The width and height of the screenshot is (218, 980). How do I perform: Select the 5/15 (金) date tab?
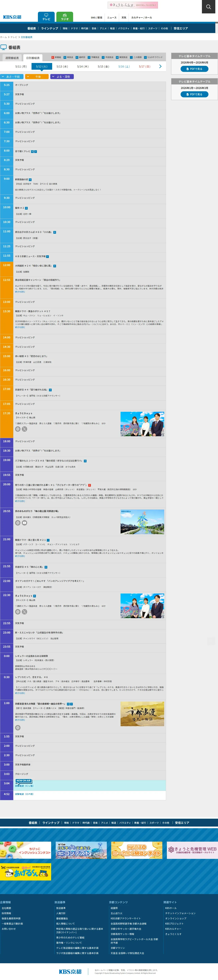click(x=103, y=67)
